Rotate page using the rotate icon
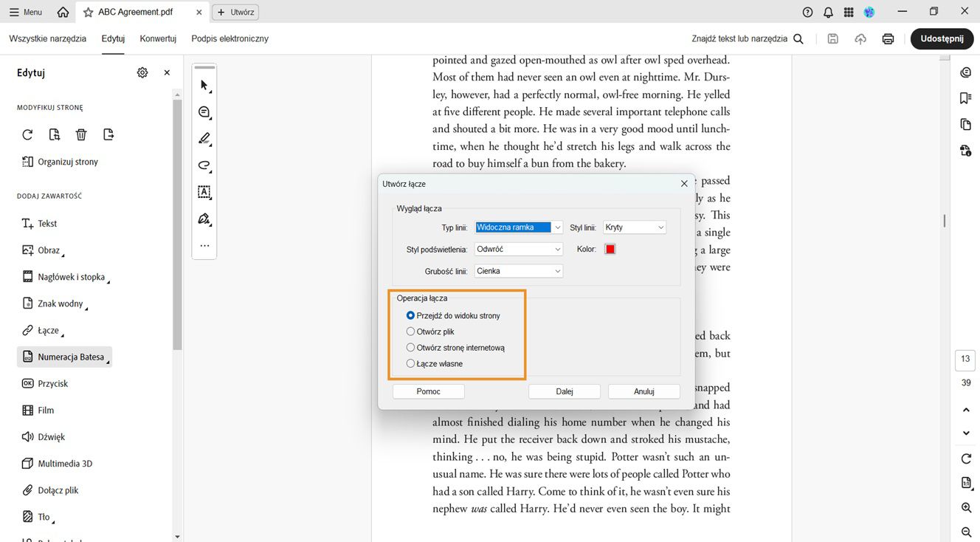980x542 pixels. (x=27, y=134)
